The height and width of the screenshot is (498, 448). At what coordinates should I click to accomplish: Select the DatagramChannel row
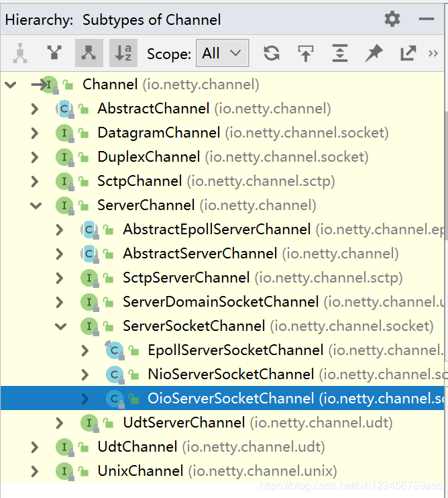tap(222, 133)
